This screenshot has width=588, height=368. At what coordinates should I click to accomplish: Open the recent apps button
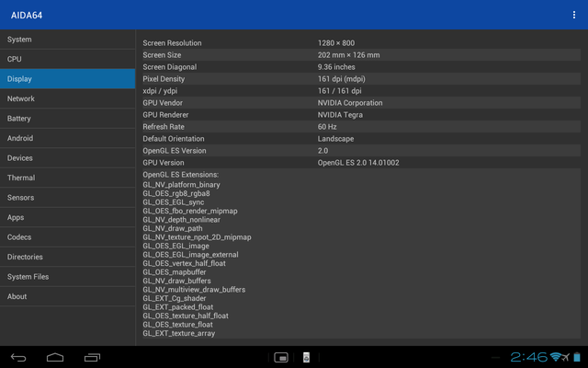point(92,358)
